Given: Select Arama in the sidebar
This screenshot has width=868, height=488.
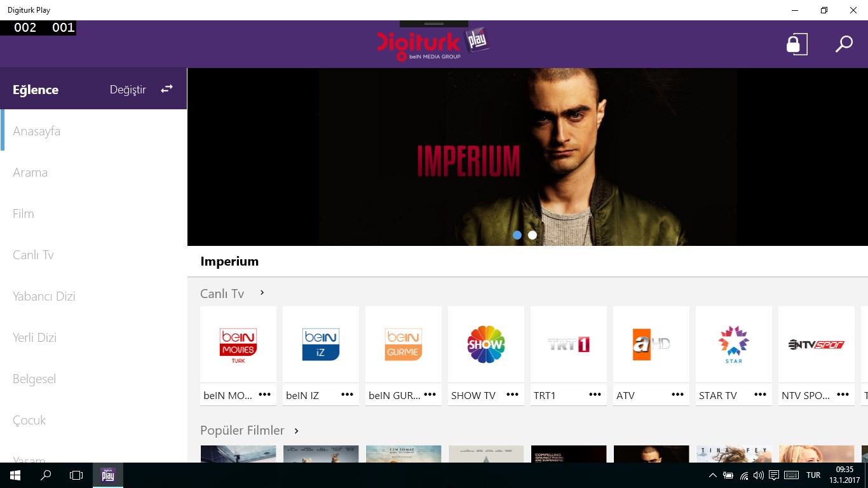Looking at the screenshot, I should [x=93, y=172].
